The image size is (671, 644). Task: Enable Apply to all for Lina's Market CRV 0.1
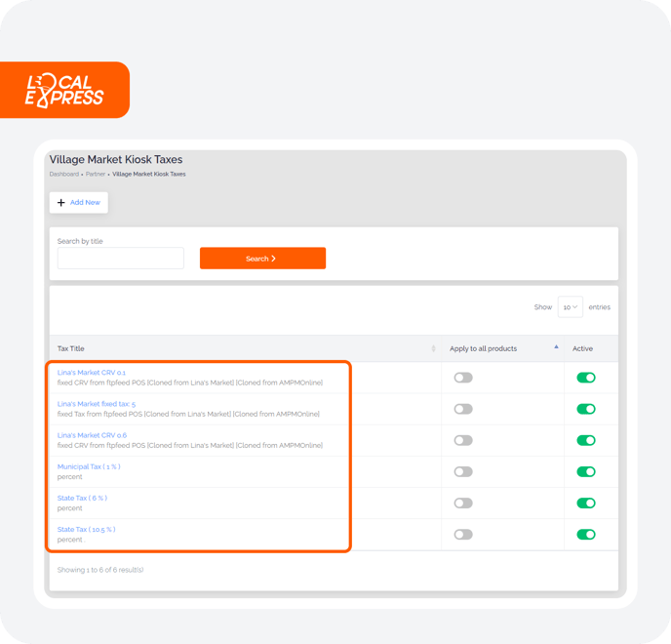click(x=463, y=378)
